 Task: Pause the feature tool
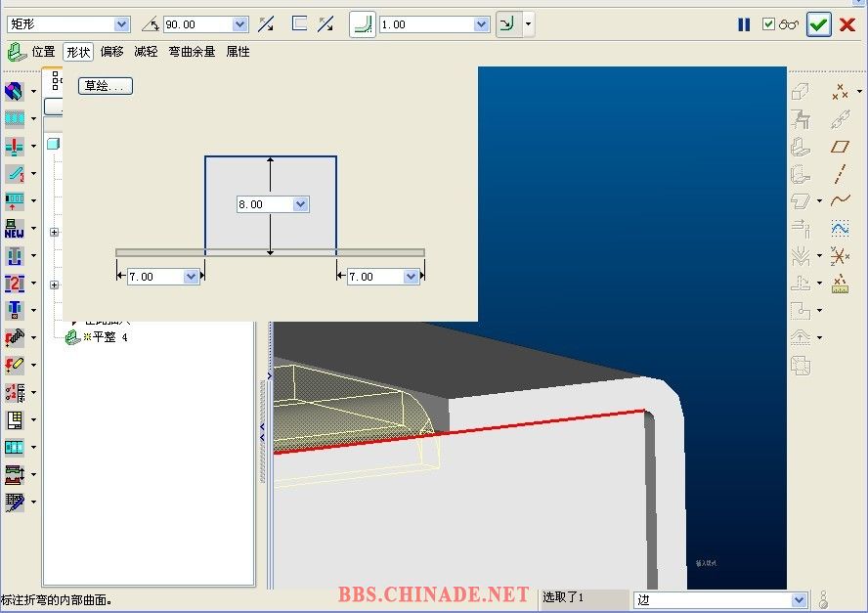[744, 24]
